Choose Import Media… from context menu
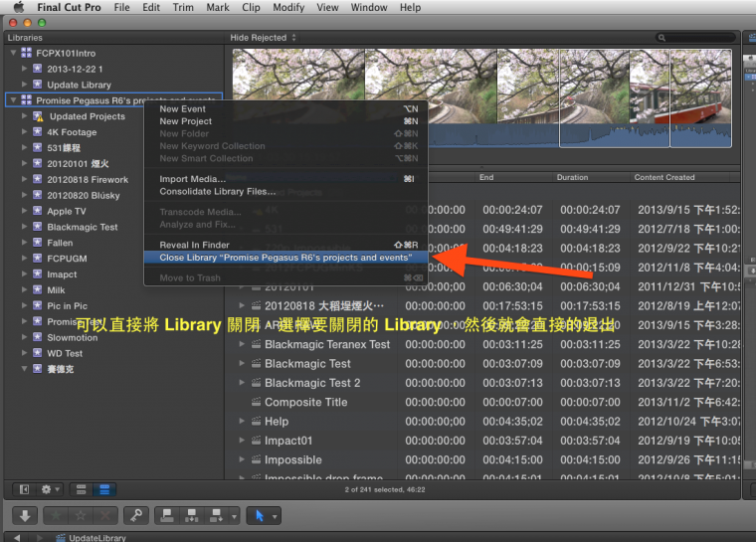Screen dimensions: 756x542 [x=285, y=179]
